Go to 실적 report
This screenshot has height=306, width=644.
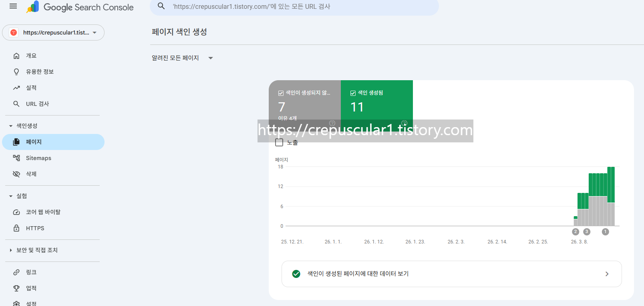tap(53, 88)
